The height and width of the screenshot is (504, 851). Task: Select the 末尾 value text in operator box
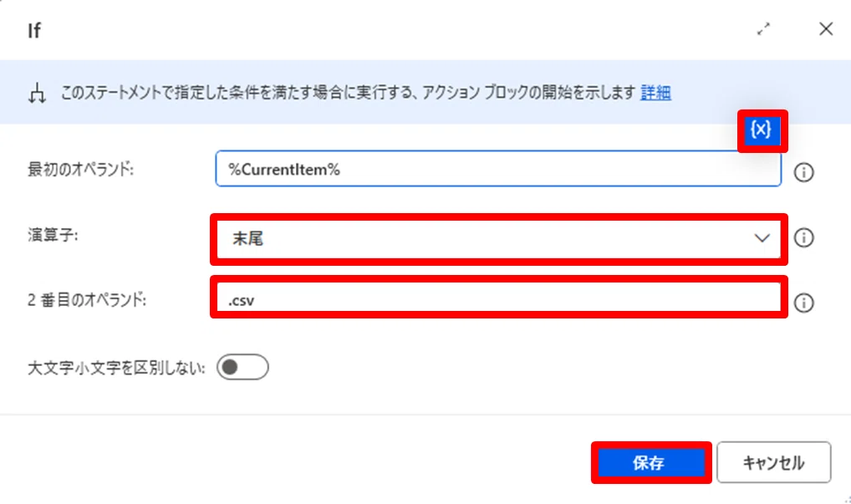247,239
